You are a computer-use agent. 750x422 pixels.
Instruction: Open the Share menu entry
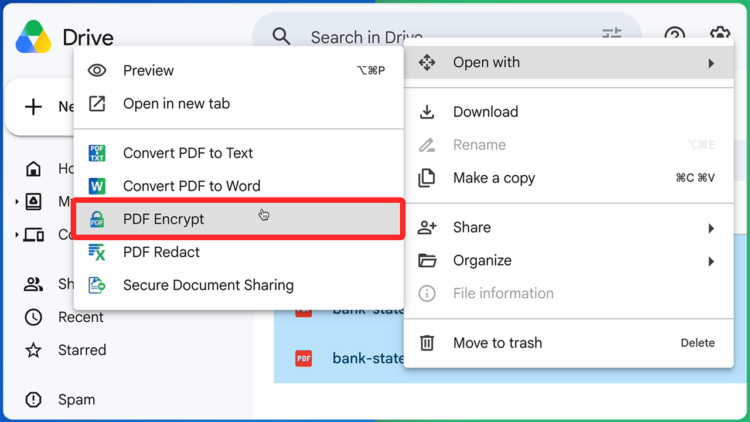[x=569, y=227]
